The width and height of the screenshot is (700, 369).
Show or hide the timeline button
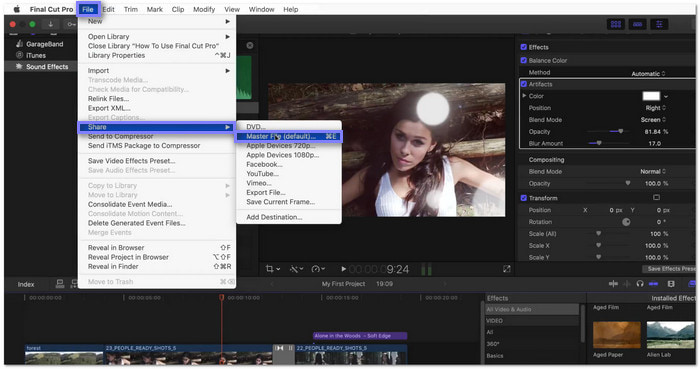click(x=638, y=24)
